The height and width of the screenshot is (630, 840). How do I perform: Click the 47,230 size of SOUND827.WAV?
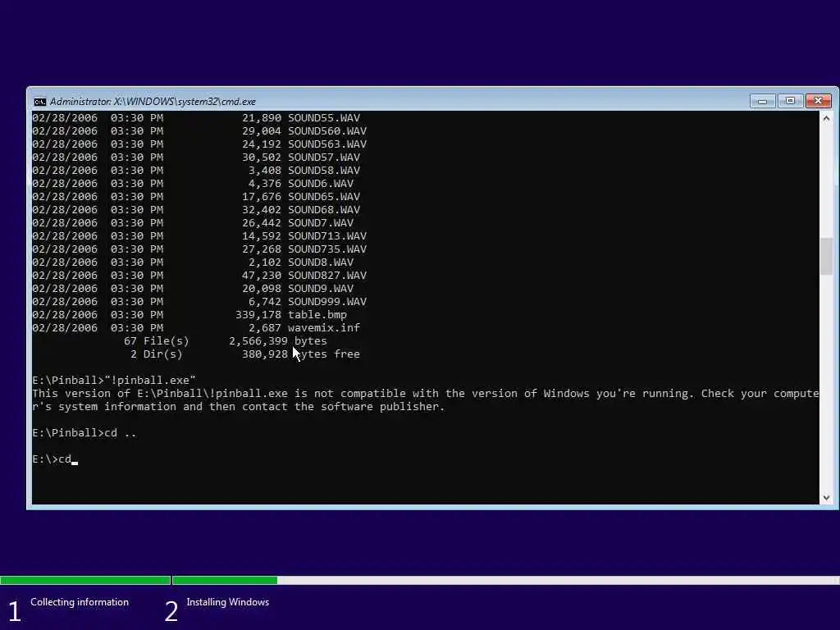pos(262,276)
